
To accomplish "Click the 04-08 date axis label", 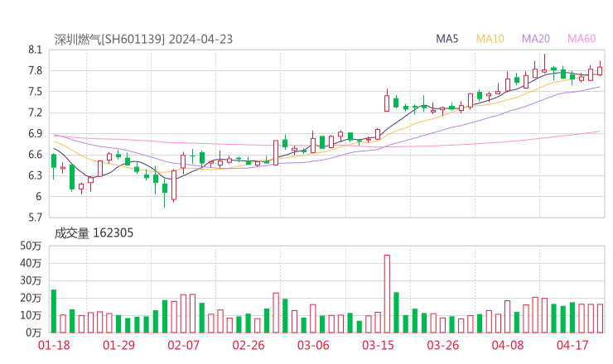I will pyautogui.click(x=508, y=345).
